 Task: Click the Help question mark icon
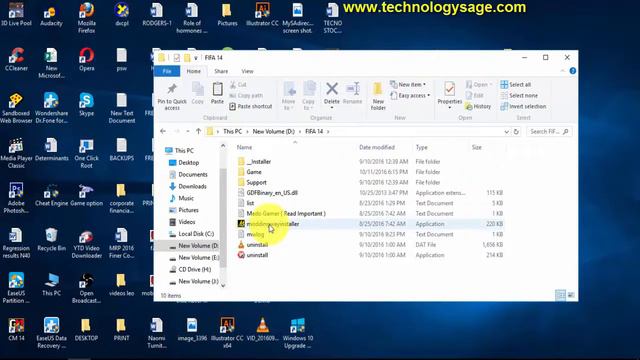coord(573,71)
